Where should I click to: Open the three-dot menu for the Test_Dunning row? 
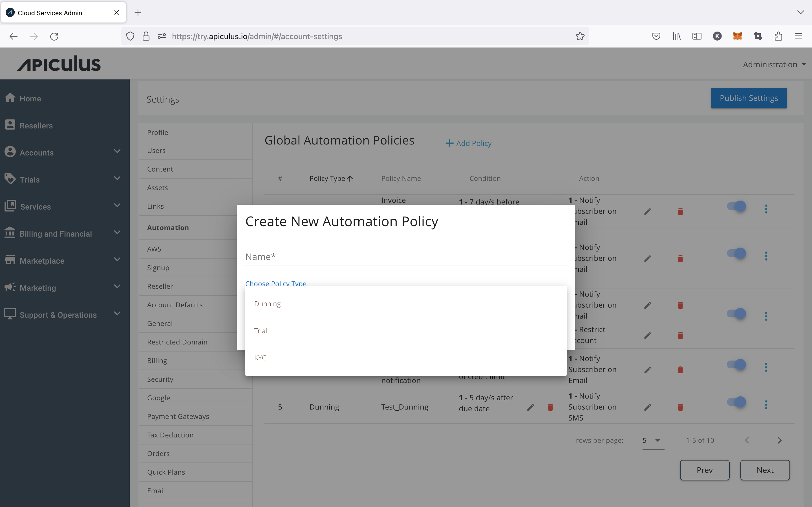click(x=766, y=405)
